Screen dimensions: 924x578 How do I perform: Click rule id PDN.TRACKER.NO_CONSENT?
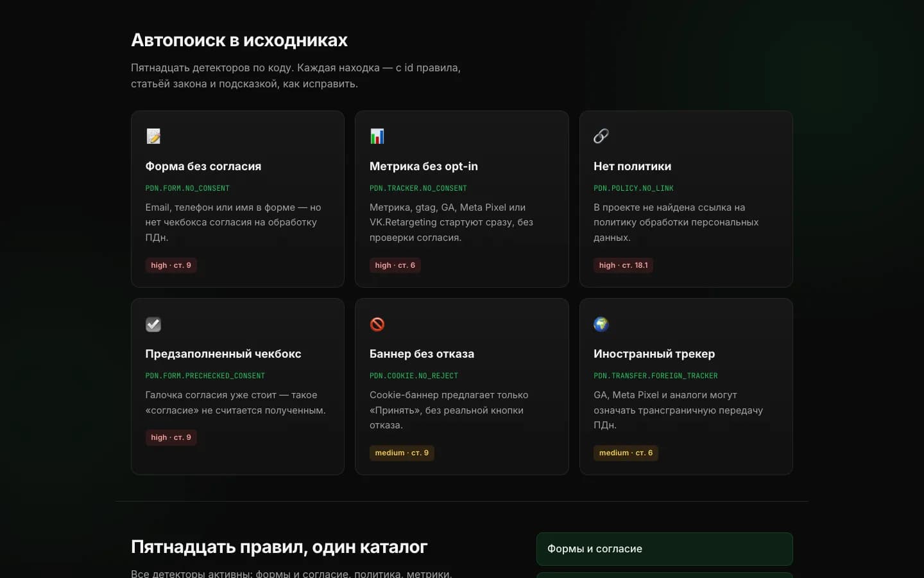(418, 188)
